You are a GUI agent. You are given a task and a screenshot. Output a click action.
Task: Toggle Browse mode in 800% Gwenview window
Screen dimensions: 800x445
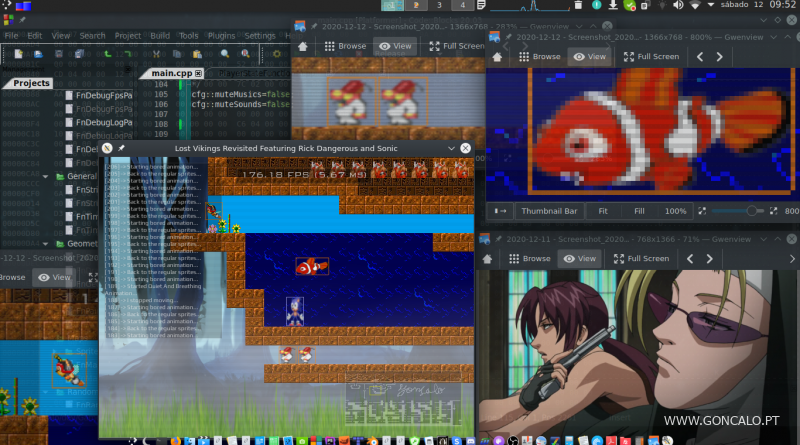tap(539, 57)
